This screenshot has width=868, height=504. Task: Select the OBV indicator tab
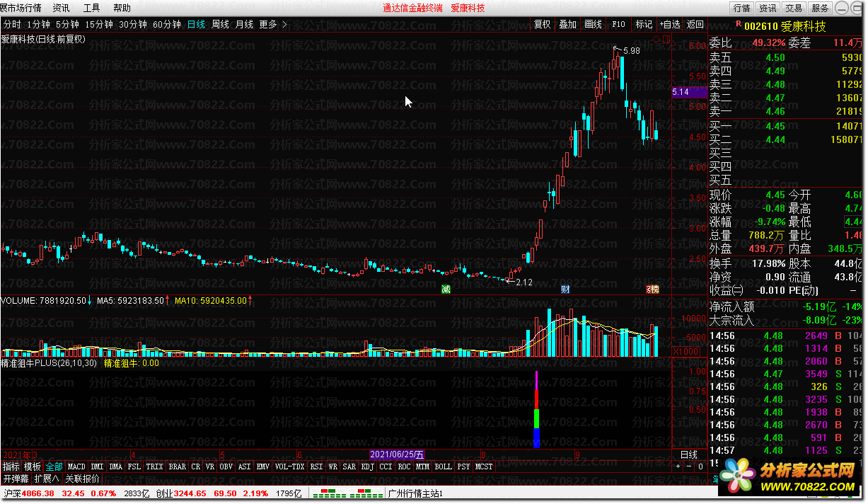pyautogui.click(x=226, y=466)
